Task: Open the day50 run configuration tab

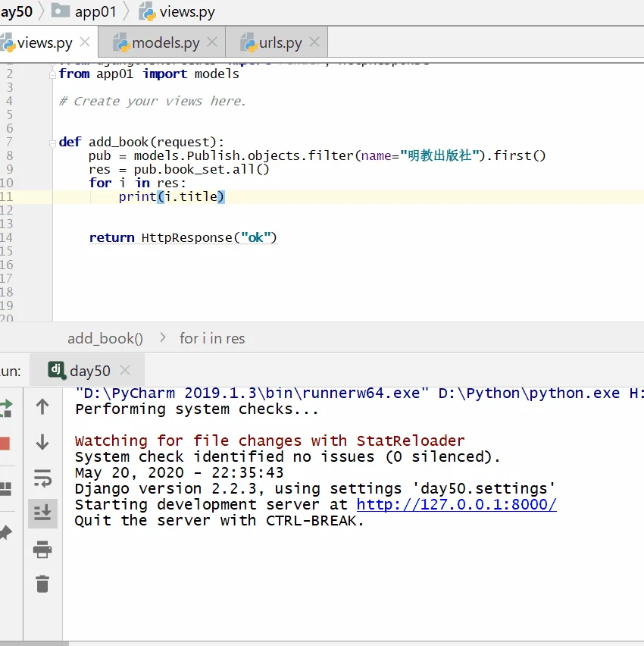Action: tap(88, 370)
